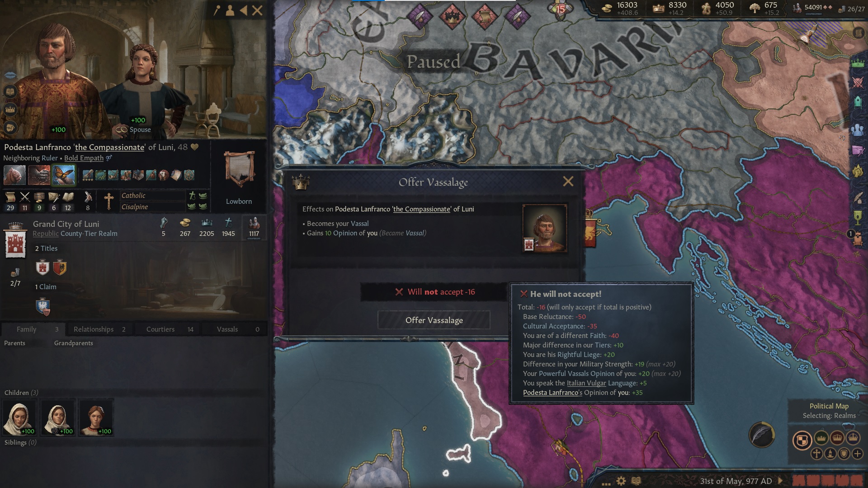This screenshot has width=868, height=488.
Task: Toggle the Realms shield map mode
Action: [x=802, y=440]
